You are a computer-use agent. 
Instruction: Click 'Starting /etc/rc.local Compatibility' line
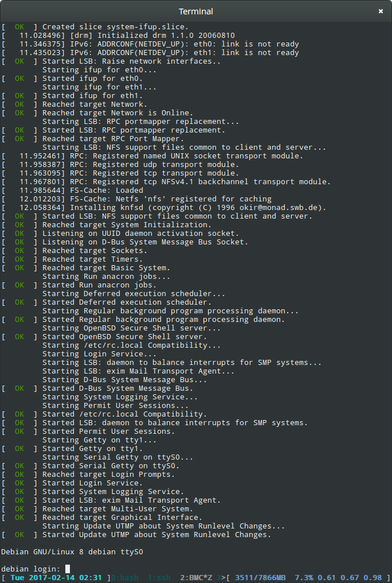(x=131, y=345)
